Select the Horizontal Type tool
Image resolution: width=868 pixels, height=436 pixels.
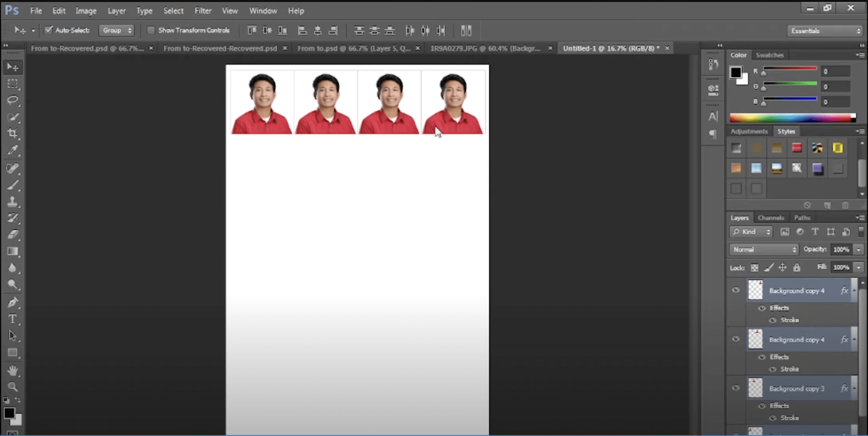(12, 319)
